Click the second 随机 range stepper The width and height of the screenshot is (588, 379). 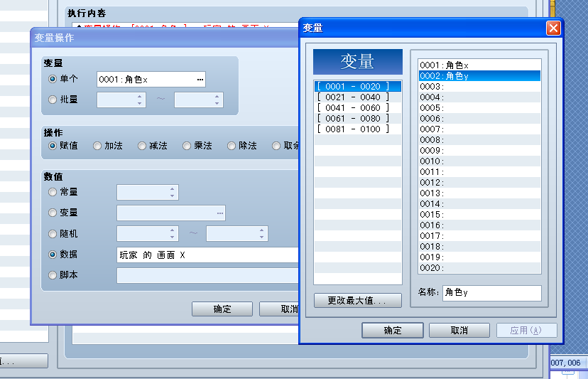pos(237,234)
